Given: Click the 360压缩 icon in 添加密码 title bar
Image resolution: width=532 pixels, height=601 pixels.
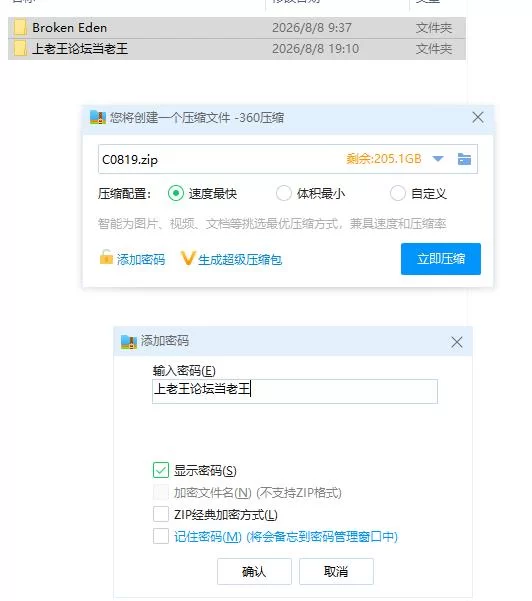Looking at the screenshot, I should pyautogui.click(x=129, y=342).
